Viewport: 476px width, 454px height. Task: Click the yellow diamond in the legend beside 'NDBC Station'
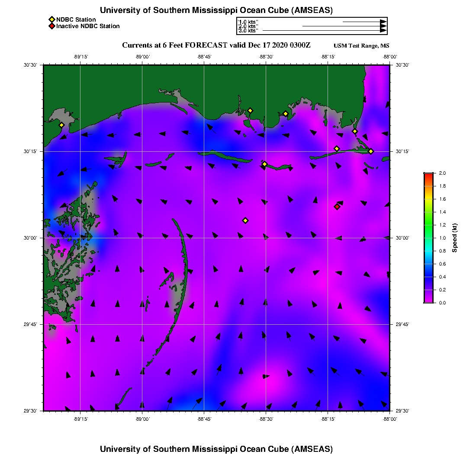coord(51,19)
